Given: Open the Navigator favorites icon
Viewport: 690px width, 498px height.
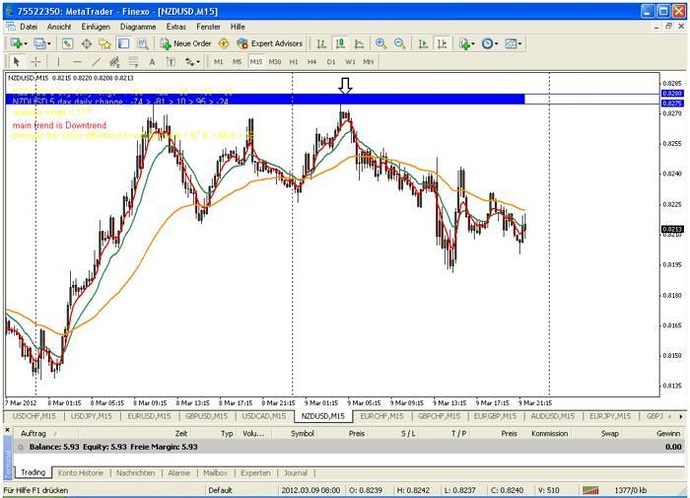Looking at the screenshot, I should point(105,44).
